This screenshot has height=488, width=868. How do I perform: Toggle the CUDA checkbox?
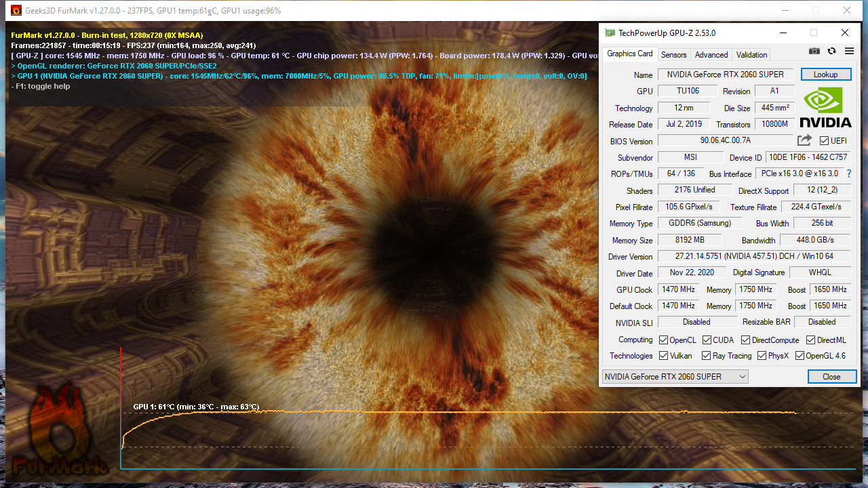point(707,340)
